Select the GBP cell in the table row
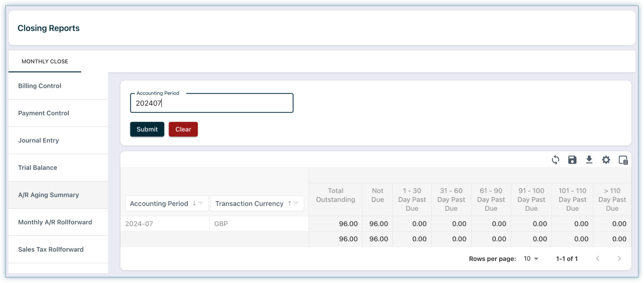The height and width of the screenshot is (283, 644). (221, 224)
